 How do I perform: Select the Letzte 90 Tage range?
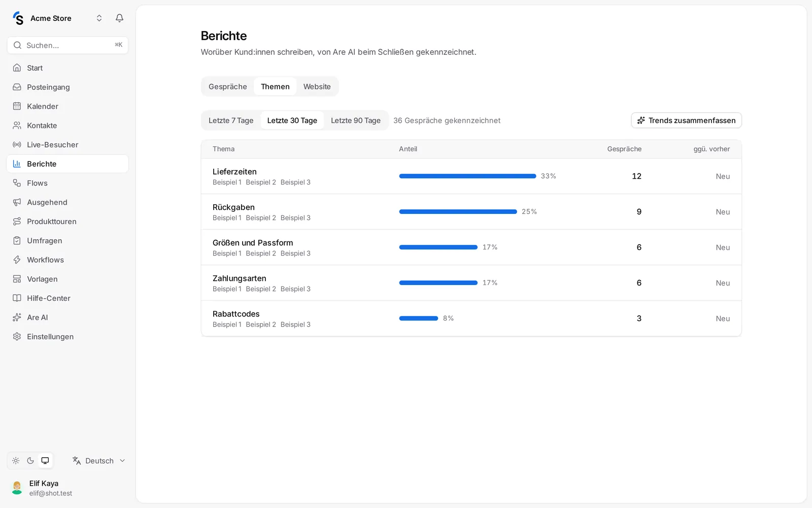(356, 120)
